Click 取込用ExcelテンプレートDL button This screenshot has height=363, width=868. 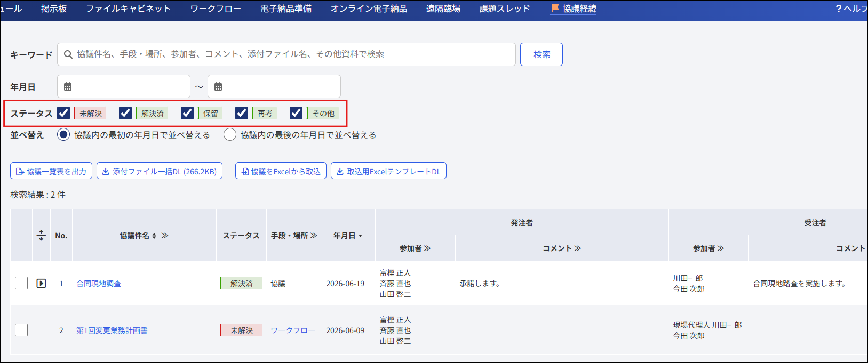(x=388, y=171)
